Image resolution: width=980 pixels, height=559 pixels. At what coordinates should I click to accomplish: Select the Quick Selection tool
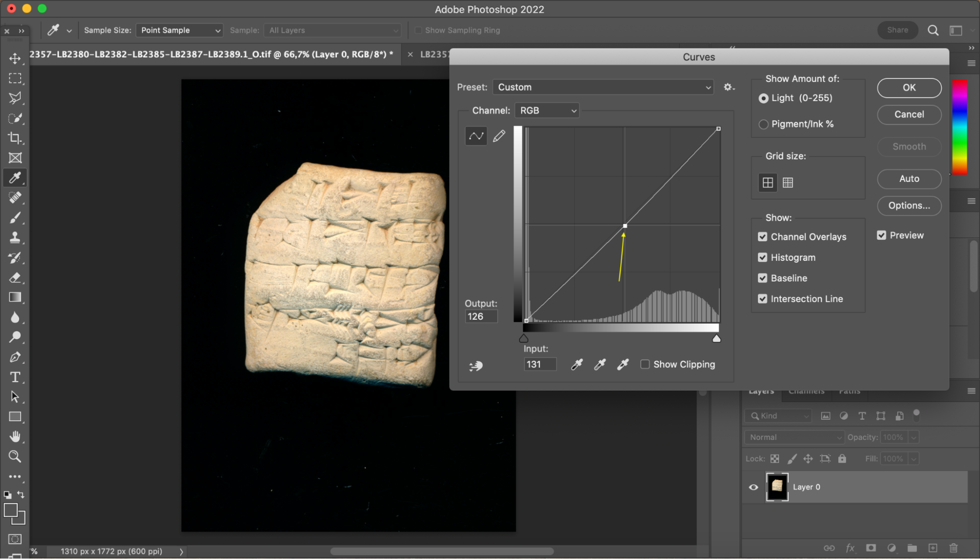coord(15,118)
